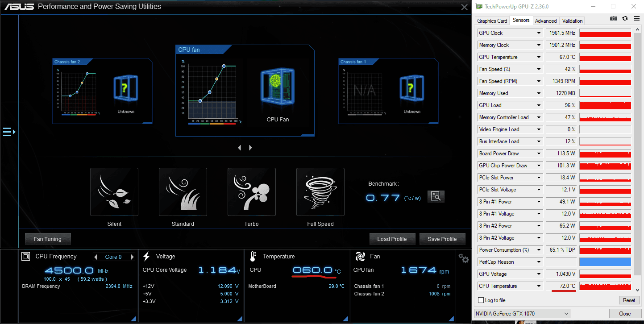
Task: Expand the Voltage panel corner arrow
Action: click(240, 318)
